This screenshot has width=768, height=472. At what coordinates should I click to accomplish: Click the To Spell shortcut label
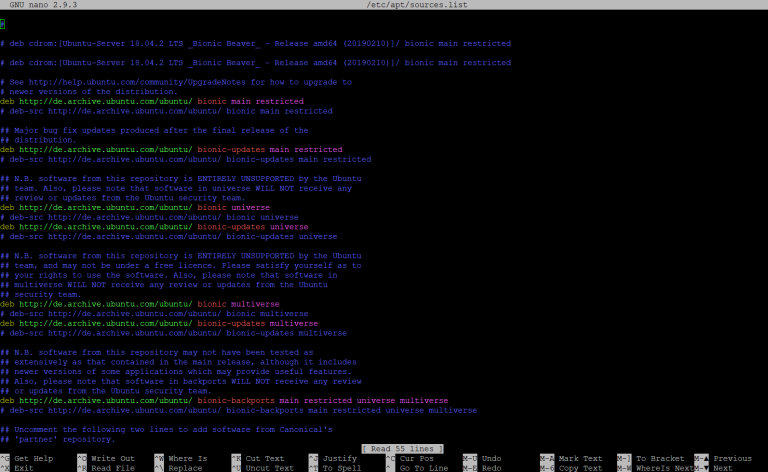(342, 468)
